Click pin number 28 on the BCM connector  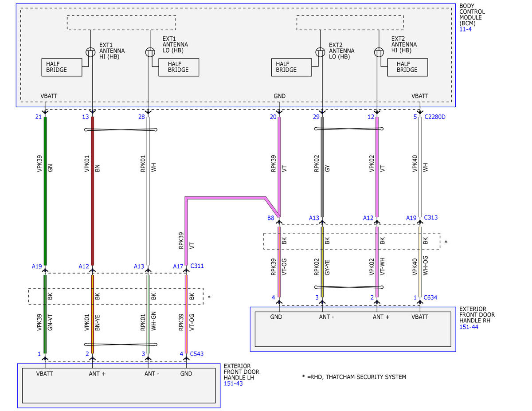pos(141,117)
